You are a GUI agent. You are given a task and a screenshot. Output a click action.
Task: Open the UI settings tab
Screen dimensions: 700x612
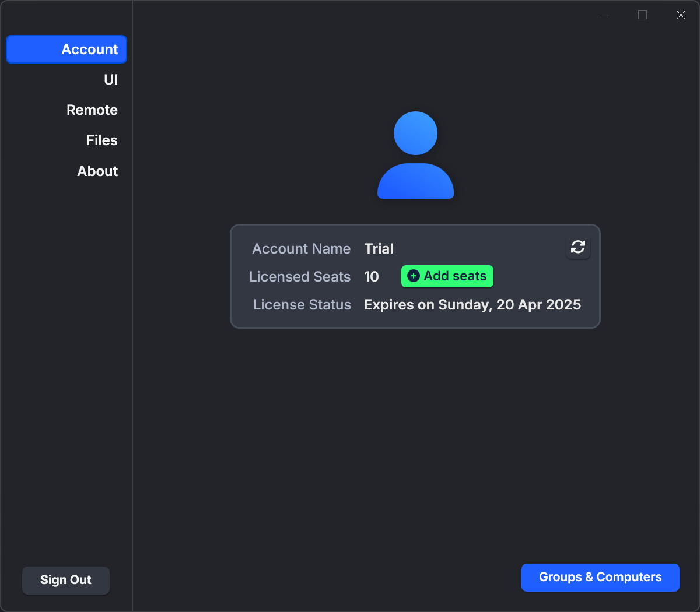111,80
